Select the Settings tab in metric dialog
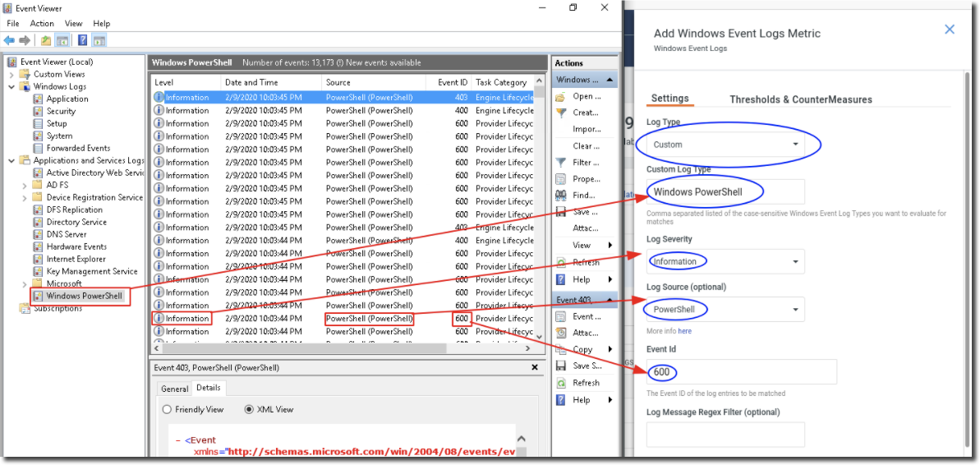The image size is (980, 465). pos(670,99)
